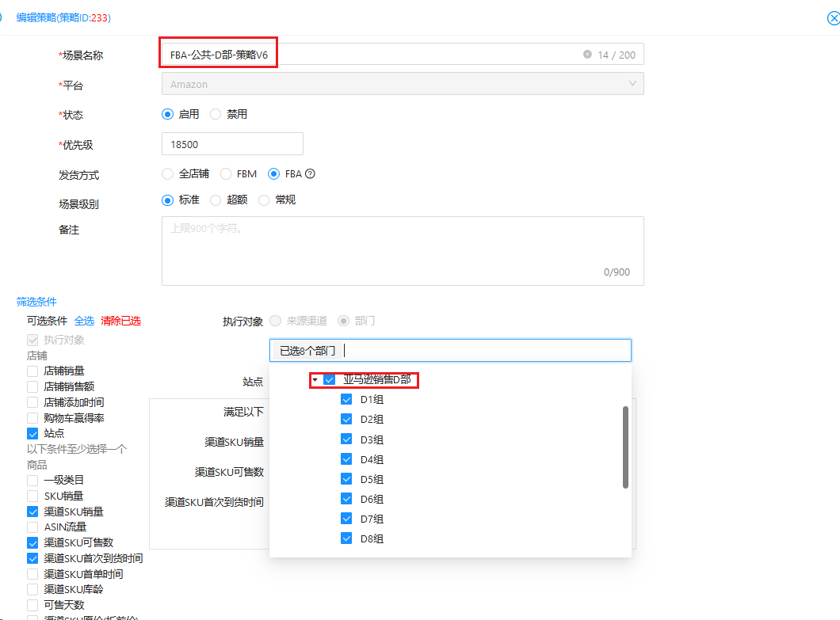Check the 一级类目 condition

click(32, 481)
